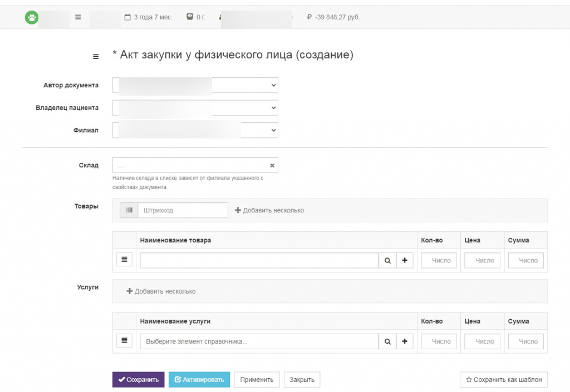The height and width of the screenshot is (392, 570).
Task: Click plus icon in Услуги Добавить несколько
Action: tap(129, 291)
